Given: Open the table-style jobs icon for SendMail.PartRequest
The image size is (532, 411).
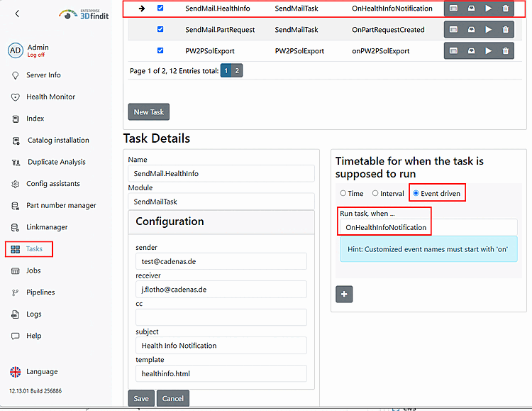Looking at the screenshot, I should (x=453, y=30).
